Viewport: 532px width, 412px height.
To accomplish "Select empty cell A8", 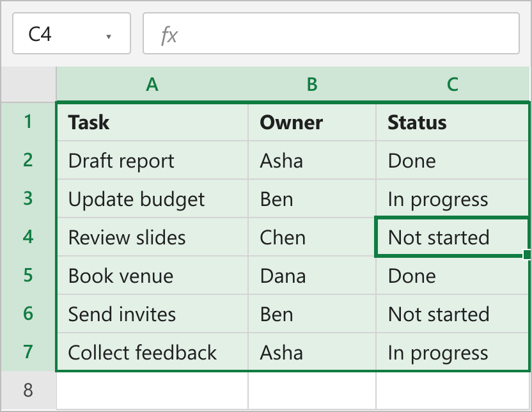I will click(x=152, y=391).
